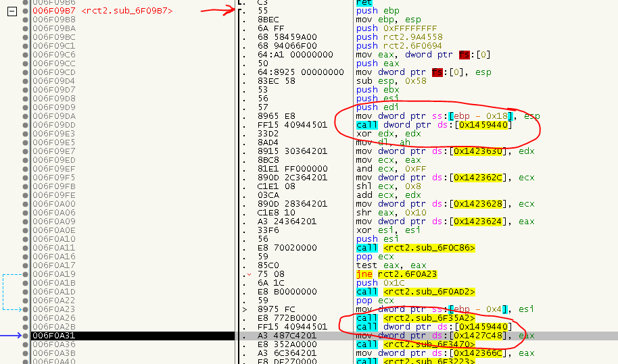The width and height of the screenshot is (618, 364).
Task: Toggle breakpoint dot at address 006F09B7
Action: coord(26,11)
